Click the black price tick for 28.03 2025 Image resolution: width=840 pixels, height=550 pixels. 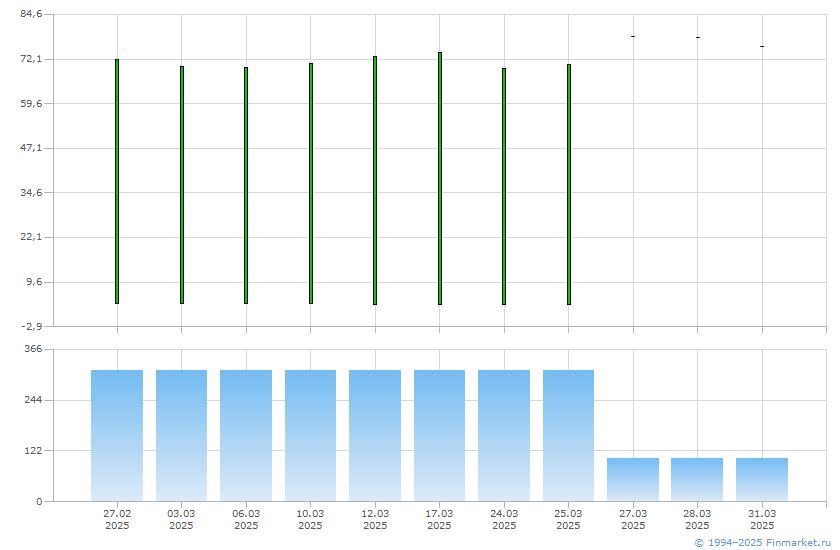point(698,37)
